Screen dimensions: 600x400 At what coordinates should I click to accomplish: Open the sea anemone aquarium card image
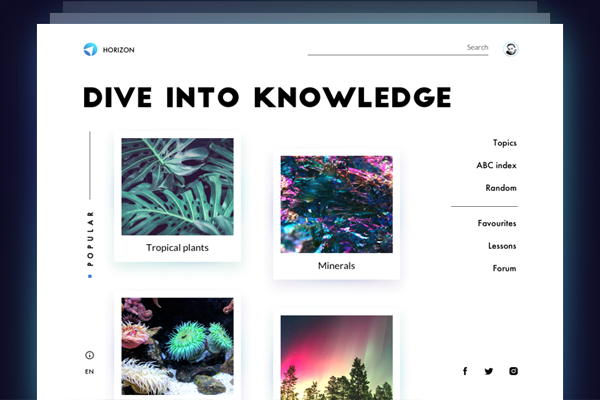(178, 346)
